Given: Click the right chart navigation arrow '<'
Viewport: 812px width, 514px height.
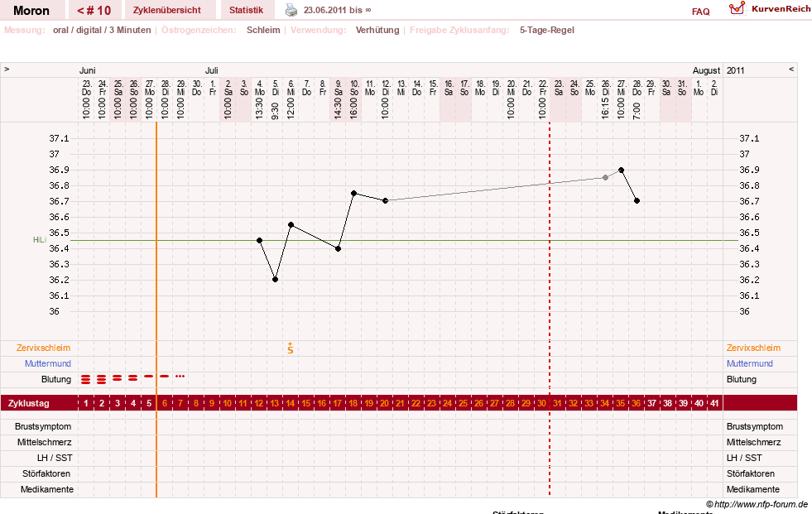Looking at the screenshot, I should (x=791, y=69).
